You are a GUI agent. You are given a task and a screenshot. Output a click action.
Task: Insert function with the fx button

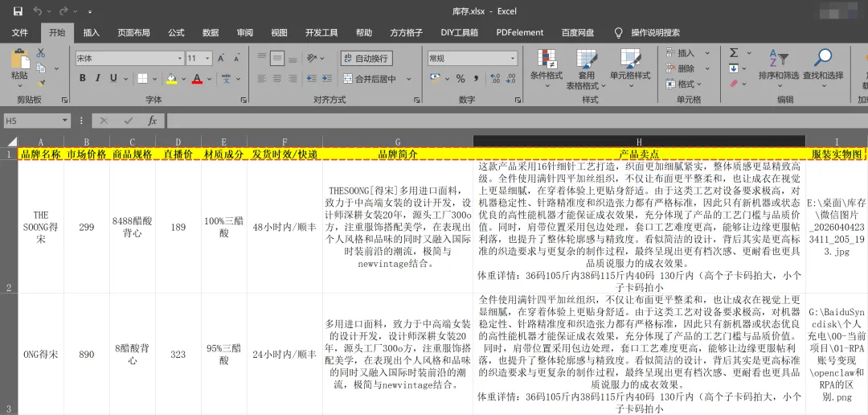pyautogui.click(x=153, y=120)
